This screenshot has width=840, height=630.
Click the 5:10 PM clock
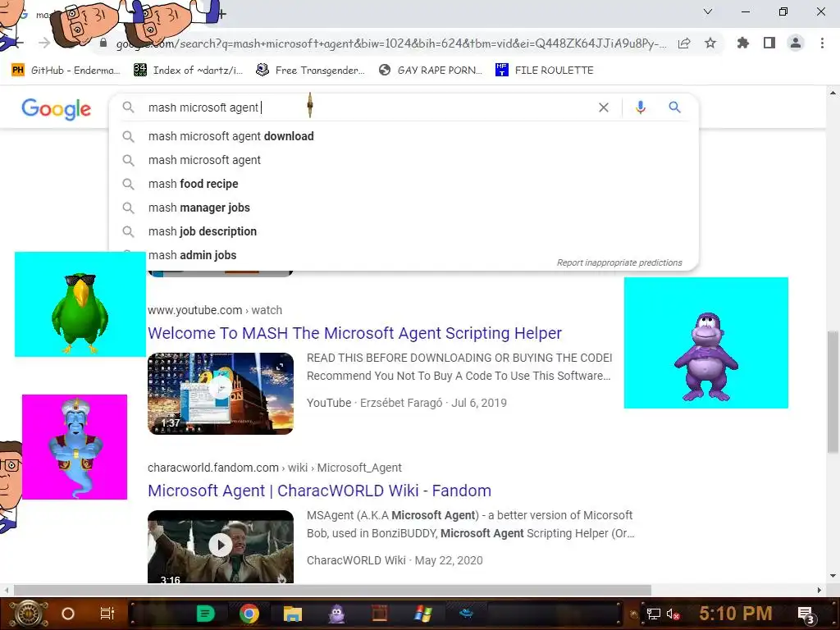point(736,614)
